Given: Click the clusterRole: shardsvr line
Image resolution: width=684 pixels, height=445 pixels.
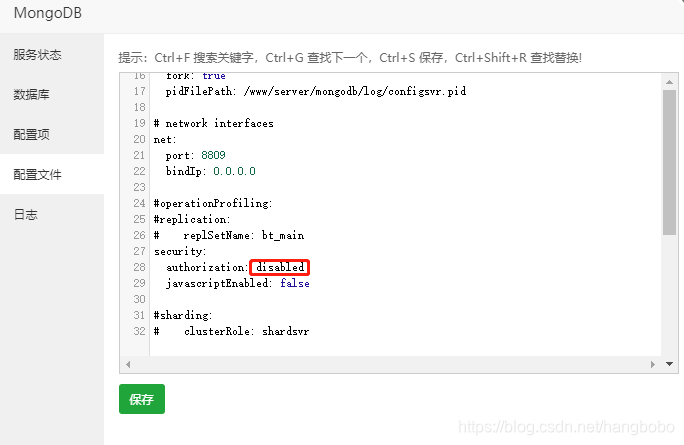Looking at the screenshot, I should coord(231,332).
